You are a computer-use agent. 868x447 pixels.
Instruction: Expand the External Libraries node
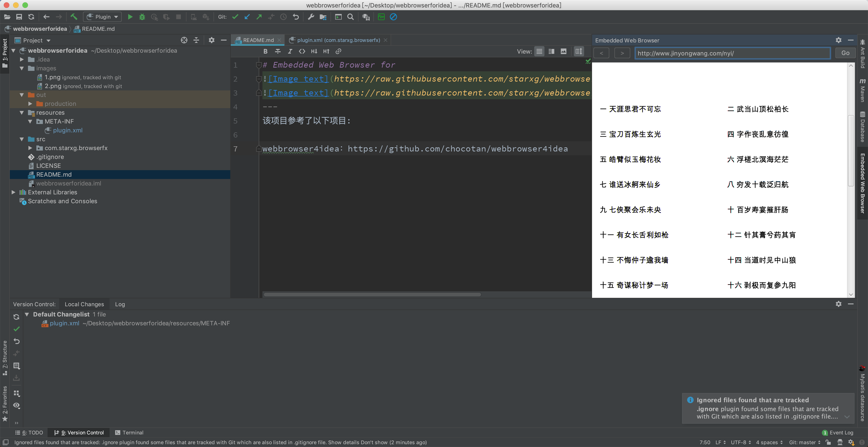(14, 192)
